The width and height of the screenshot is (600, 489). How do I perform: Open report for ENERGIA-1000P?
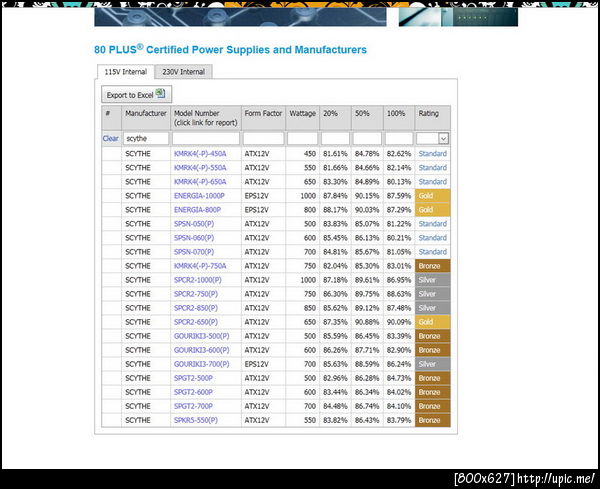pyautogui.click(x=199, y=196)
